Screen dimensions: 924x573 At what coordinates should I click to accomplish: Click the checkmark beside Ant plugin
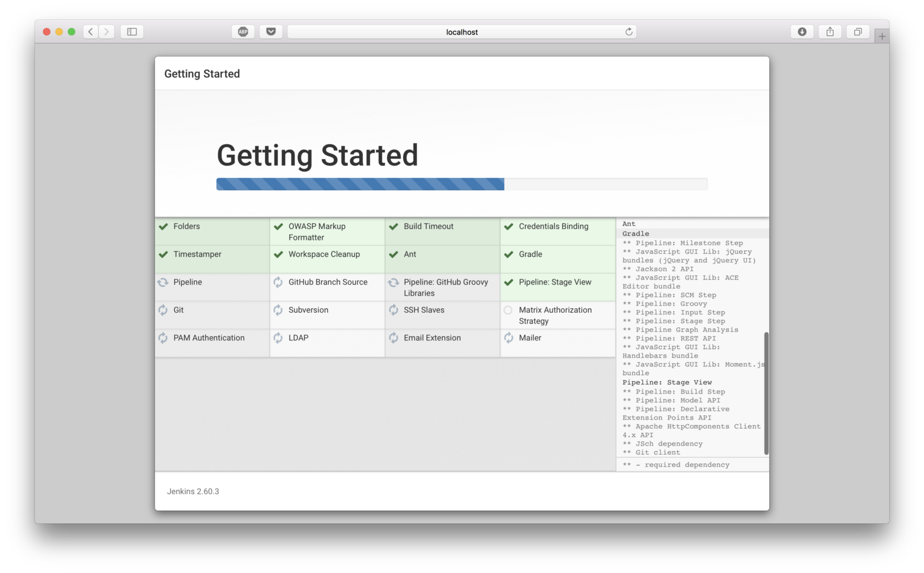pos(394,254)
